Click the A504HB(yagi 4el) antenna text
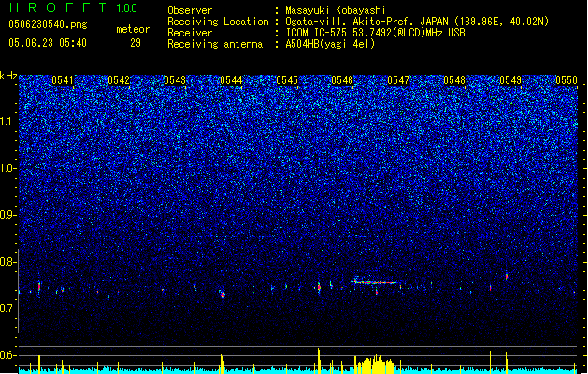The width and height of the screenshot is (588, 374). pyautogui.click(x=330, y=44)
